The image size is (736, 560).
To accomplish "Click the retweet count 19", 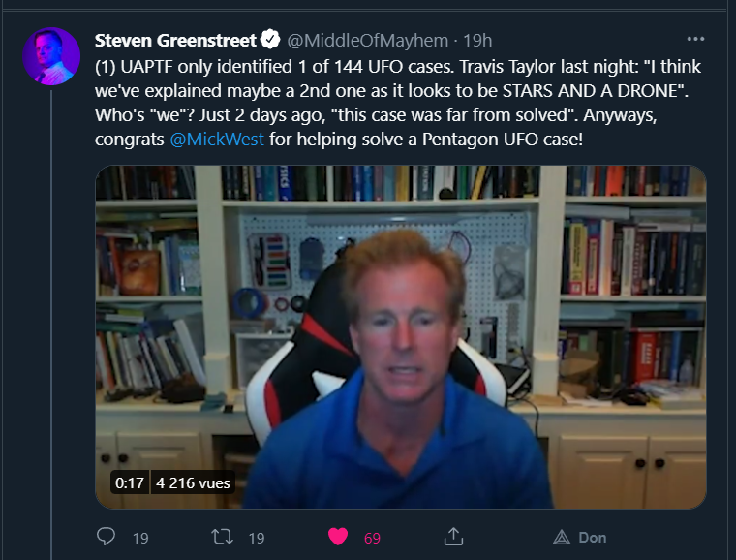I will pos(257,538).
